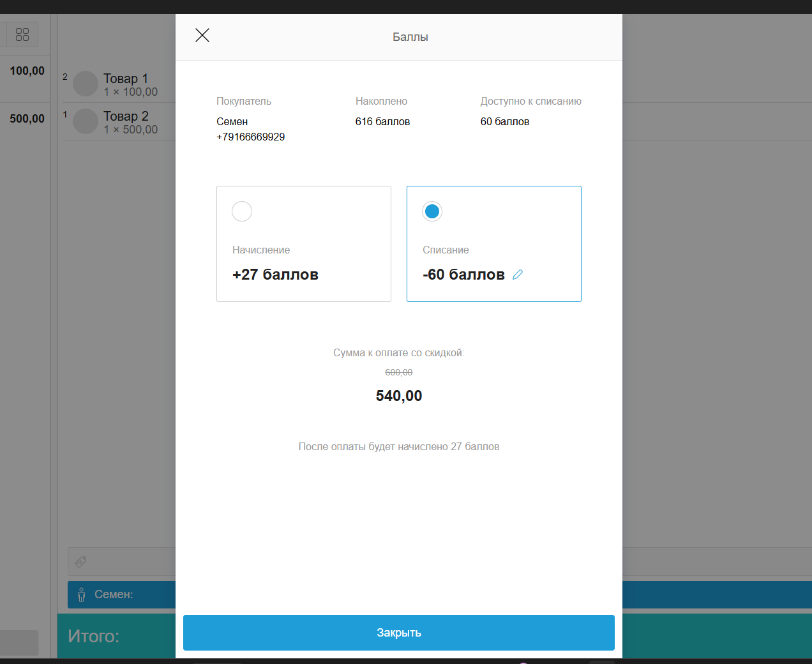Open grid view icon in background window
This screenshot has width=812, height=664.
pos(22,34)
